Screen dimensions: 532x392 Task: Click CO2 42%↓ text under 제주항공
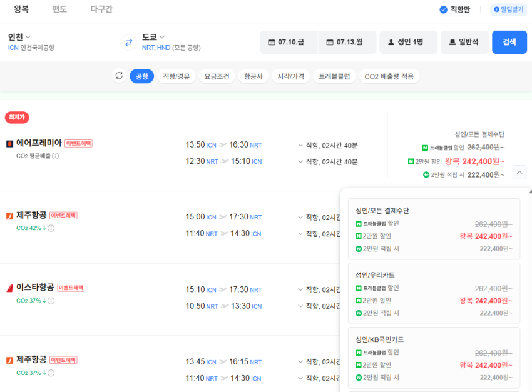(31, 228)
